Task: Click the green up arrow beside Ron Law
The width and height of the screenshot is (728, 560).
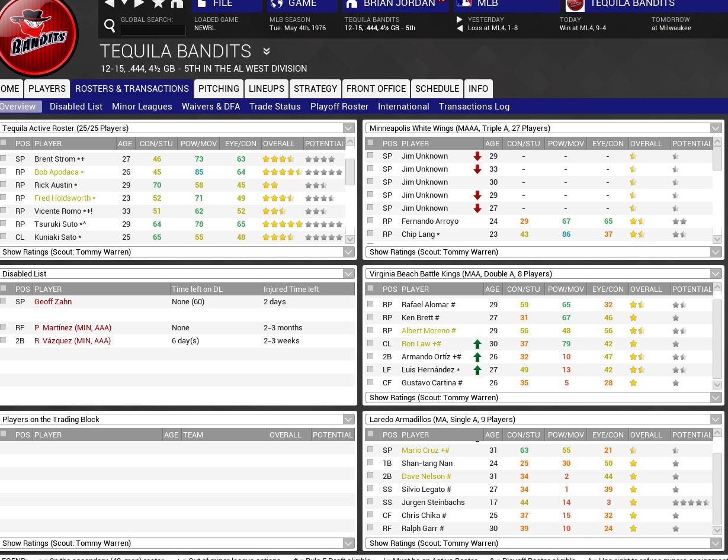Action: pyautogui.click(x=477, y=344)
